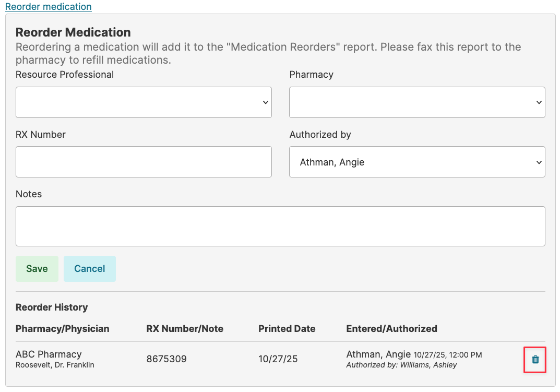This screenshot has height=392, width=560.
Task: Click the Pharmacy/Physician column header
Action: [x=62, y=329]
